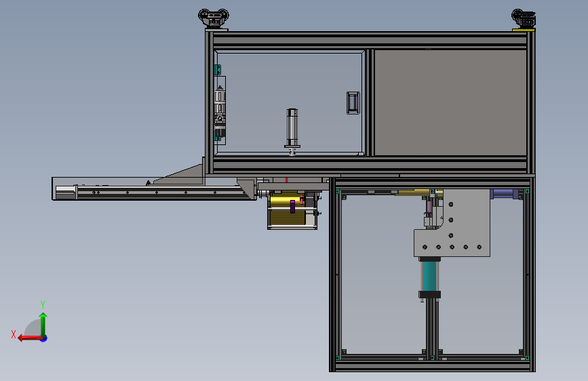Click the X label of the triad
Screen dimensions: 588x381
click(14, 334)
